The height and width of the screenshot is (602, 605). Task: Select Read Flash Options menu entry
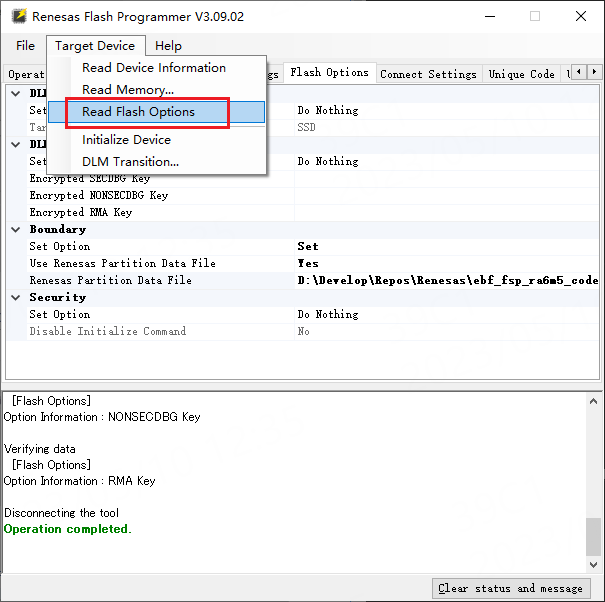click(x=156, y=112)
